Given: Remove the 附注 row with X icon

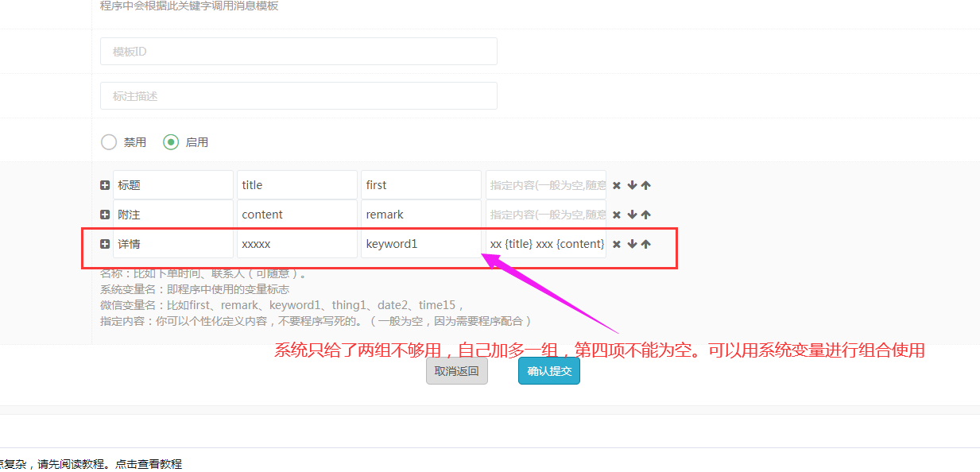Looking at the screenshot, I should click(x=617, y=215).
